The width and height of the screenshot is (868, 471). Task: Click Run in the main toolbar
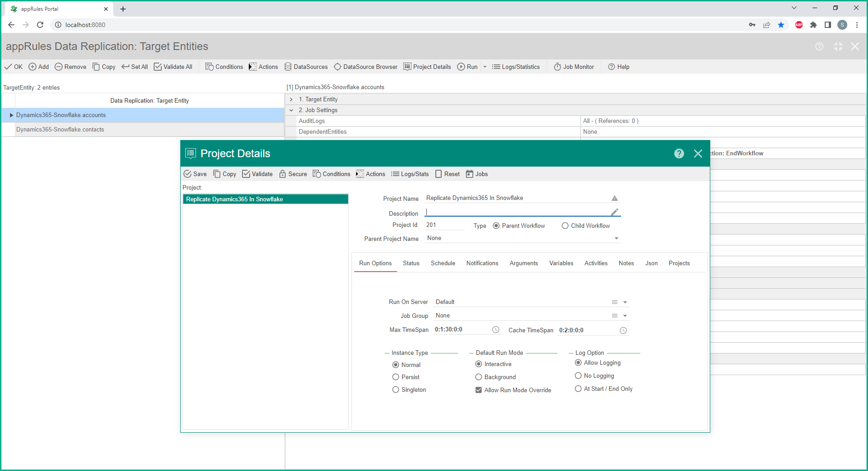coord(467,67)
